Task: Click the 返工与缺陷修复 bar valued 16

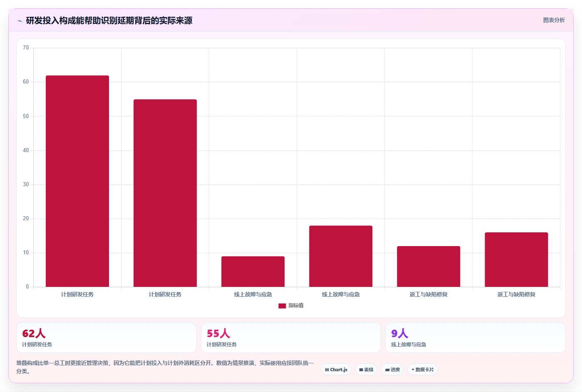Action: (516, 260)
